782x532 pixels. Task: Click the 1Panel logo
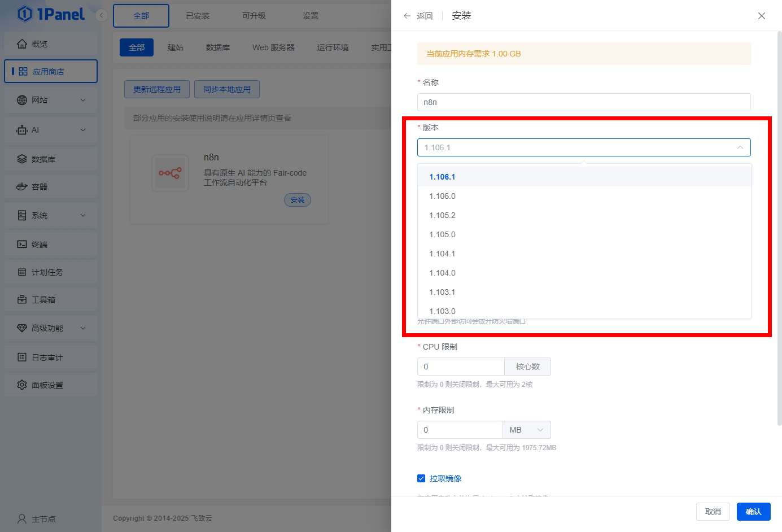[x=51, y=14]
